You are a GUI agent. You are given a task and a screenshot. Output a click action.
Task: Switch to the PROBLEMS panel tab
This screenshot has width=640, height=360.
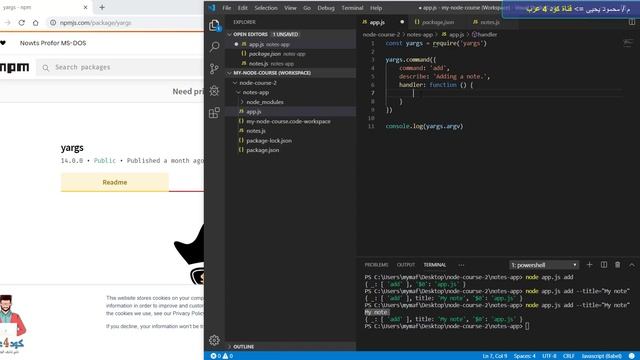point(376,265)
